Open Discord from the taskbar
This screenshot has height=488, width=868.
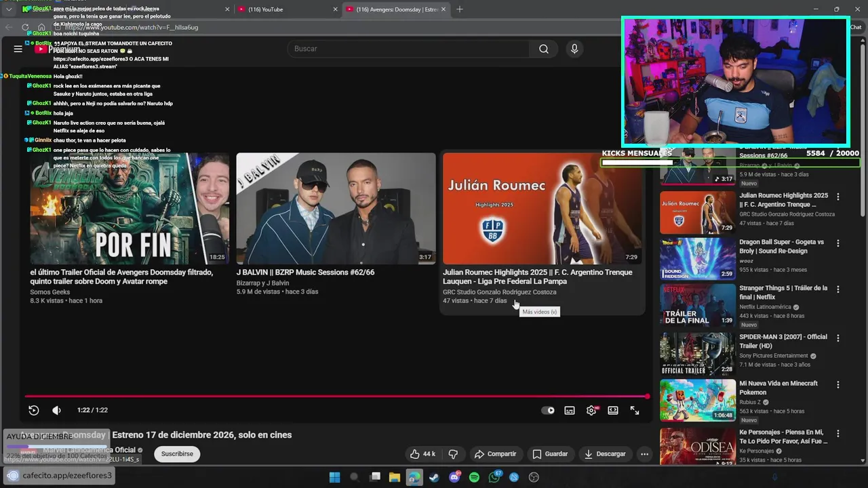click(454, 477)
